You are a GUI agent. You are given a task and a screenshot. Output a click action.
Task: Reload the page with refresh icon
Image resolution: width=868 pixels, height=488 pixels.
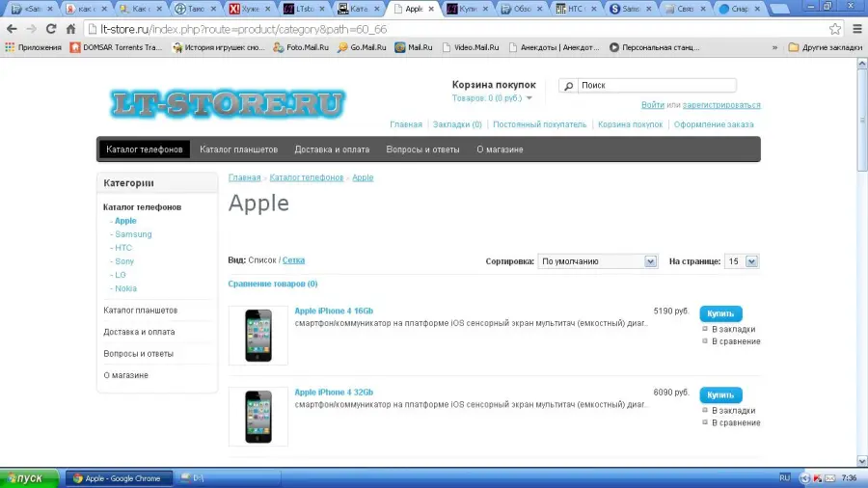tap(51, 29)
